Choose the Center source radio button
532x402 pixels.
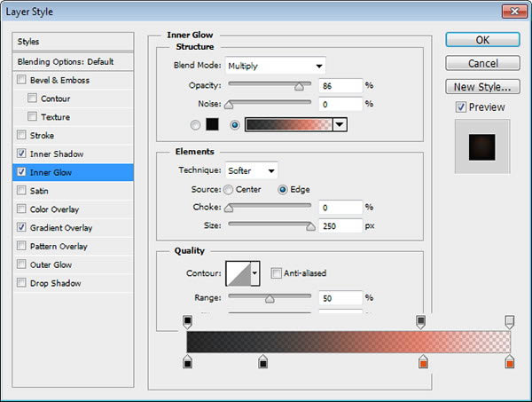point(229,189)
